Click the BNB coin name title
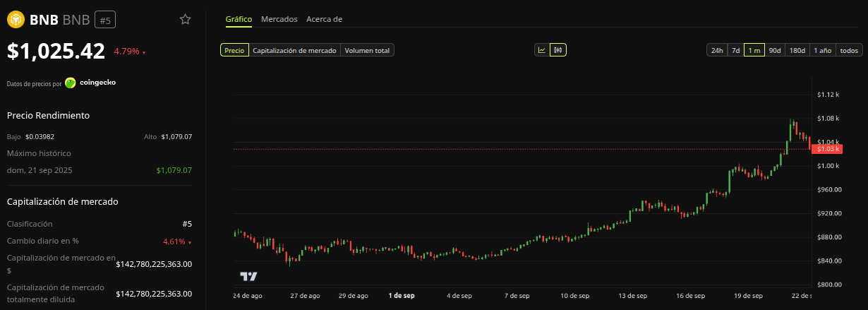The image size is (868, 310). (44, 20)
